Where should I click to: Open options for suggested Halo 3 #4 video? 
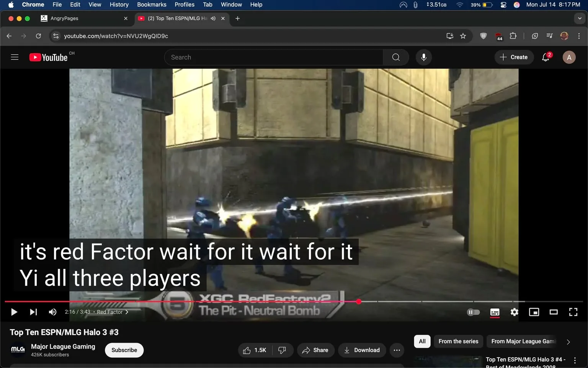575,360
